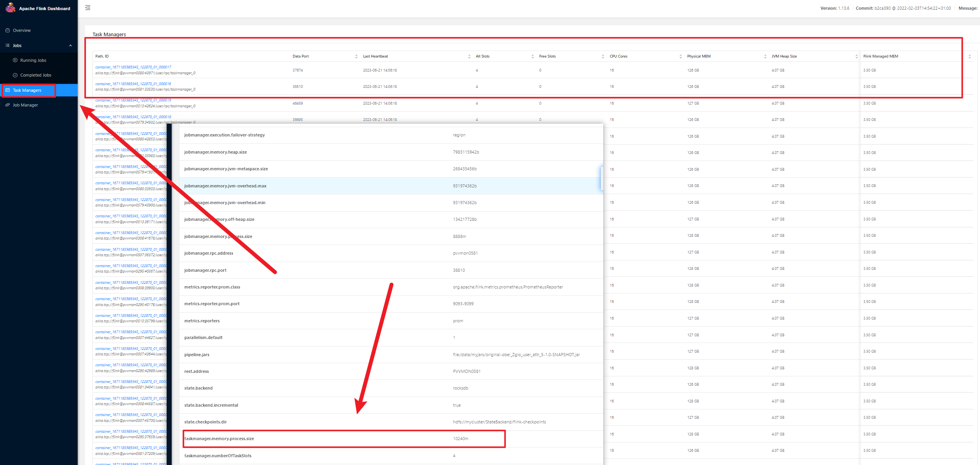Screen dimensions: 980x465
Task: Select jobmanager.rpc.address key
Action: tap(209, 253)
